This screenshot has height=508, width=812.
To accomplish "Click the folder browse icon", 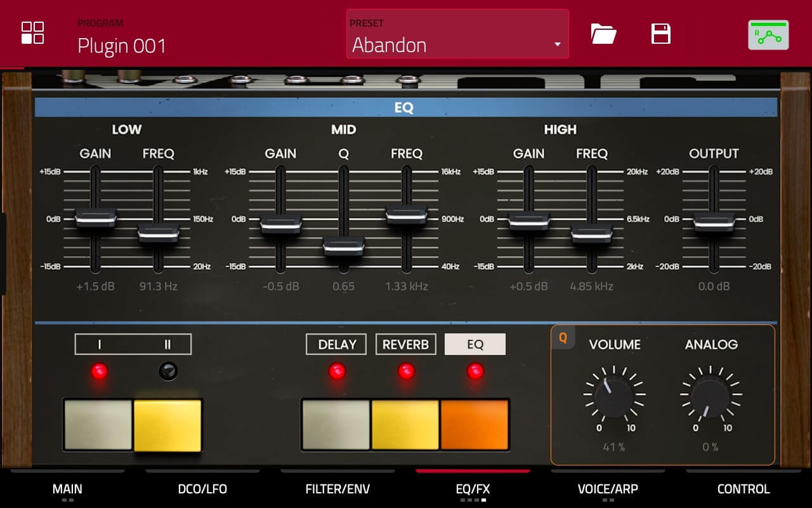I will coord(603,34).
